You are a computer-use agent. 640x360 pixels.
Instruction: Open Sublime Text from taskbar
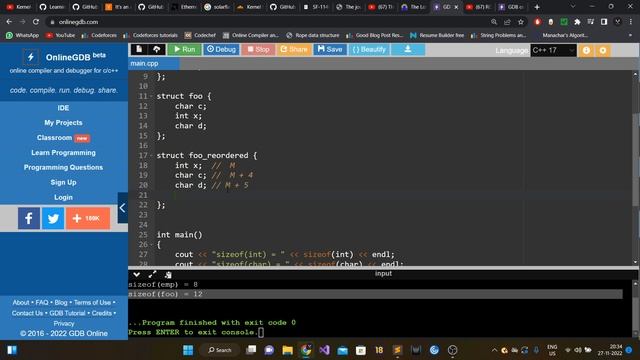pos(397,350)
